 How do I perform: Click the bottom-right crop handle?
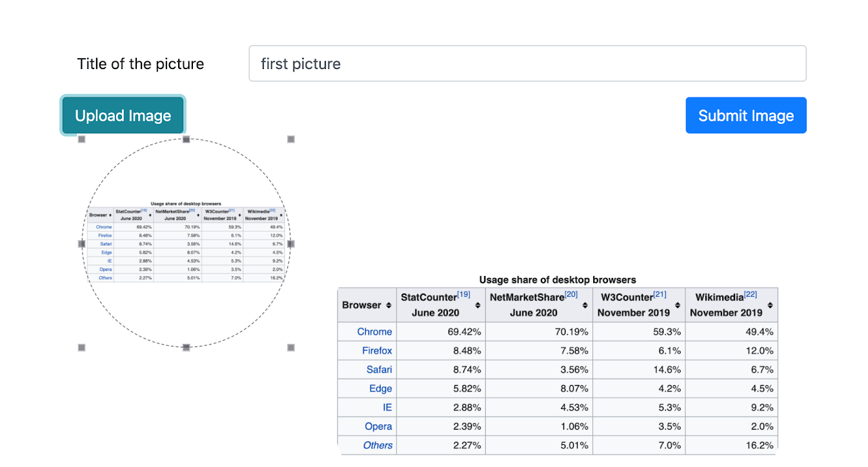291,348
